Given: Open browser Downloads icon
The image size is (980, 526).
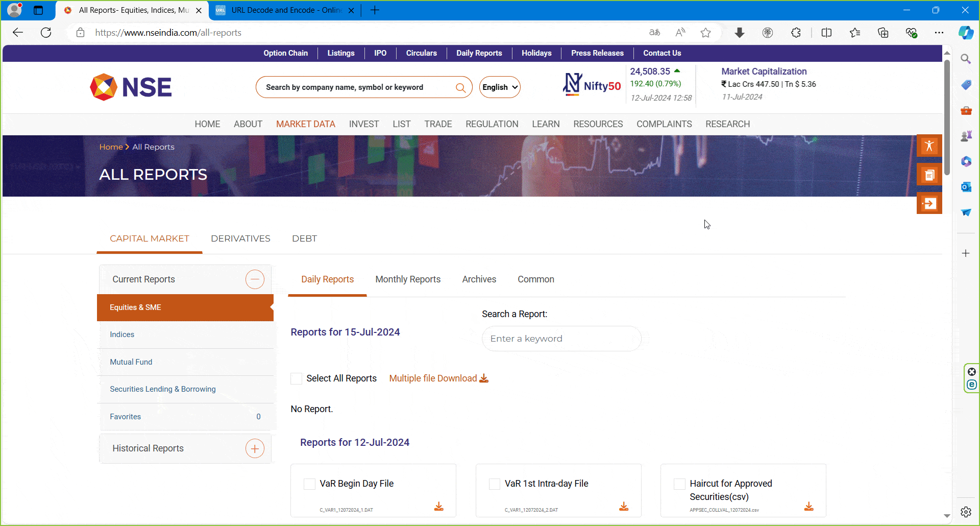Looking at the screenshot, I should [x=739, y=33].
